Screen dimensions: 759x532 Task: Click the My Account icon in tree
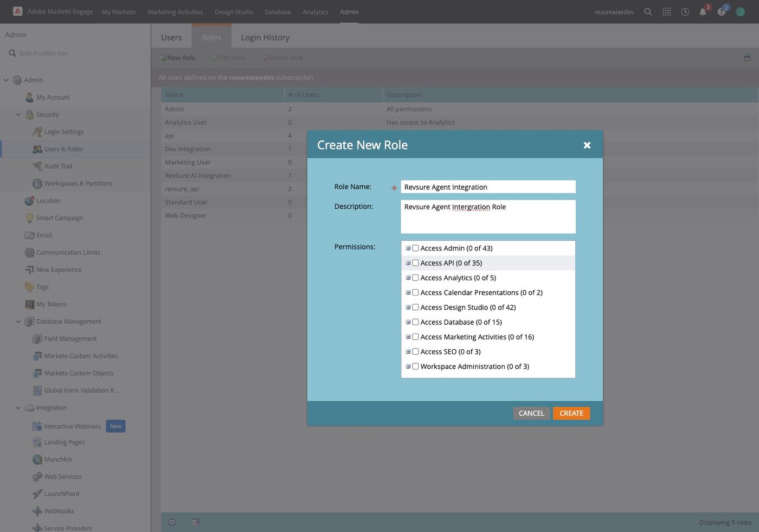pos(29,97)
